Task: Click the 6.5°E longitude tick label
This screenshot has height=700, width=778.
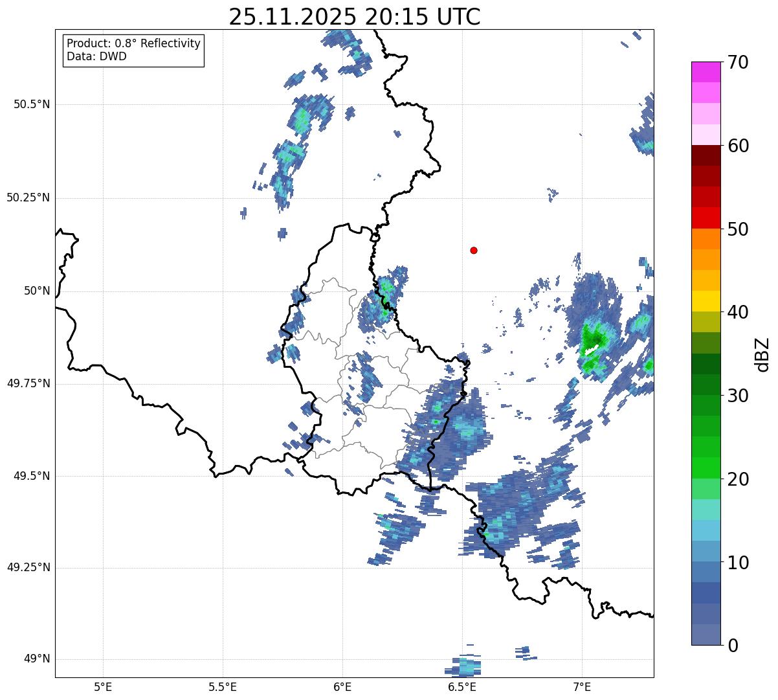Action: [462, 686]
